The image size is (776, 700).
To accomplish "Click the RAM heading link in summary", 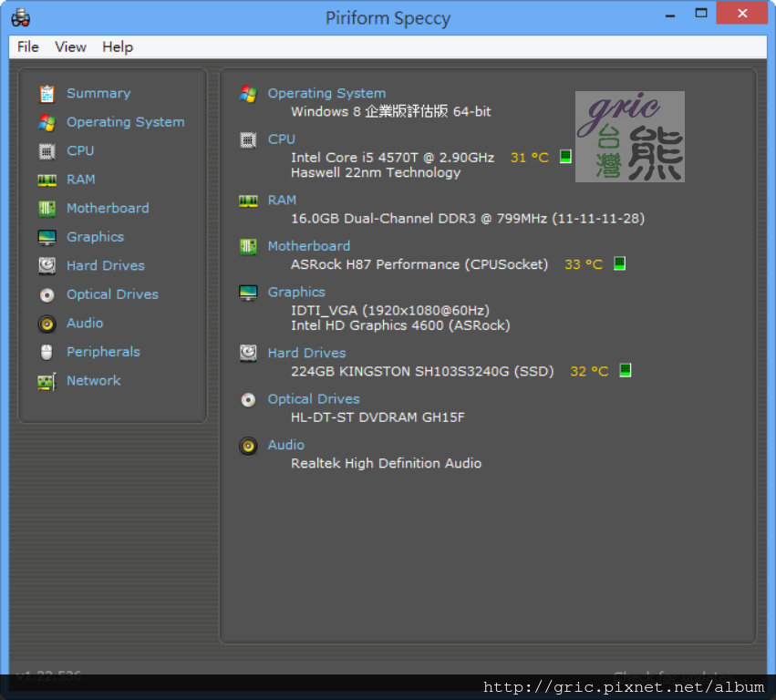I will (282, 201).
